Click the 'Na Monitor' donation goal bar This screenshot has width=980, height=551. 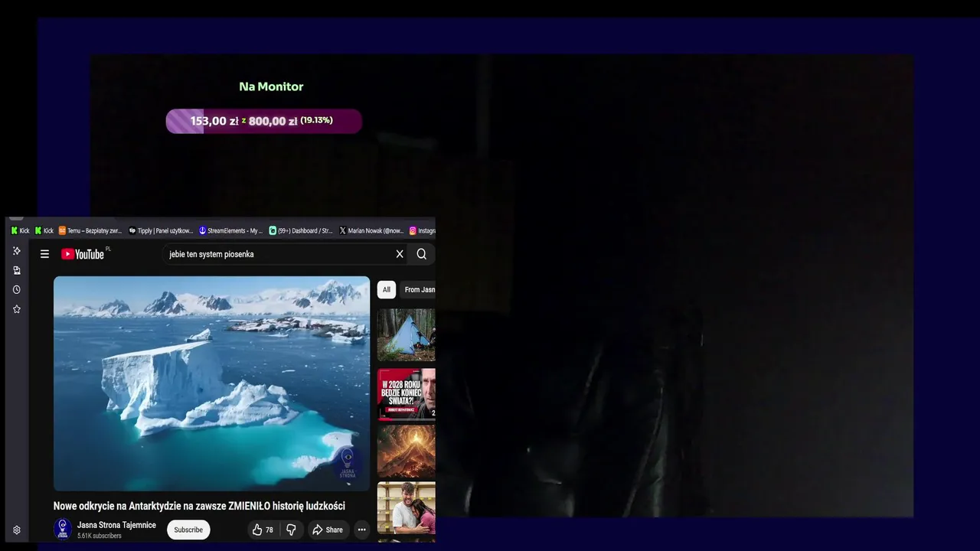click(x=264, y=121)
